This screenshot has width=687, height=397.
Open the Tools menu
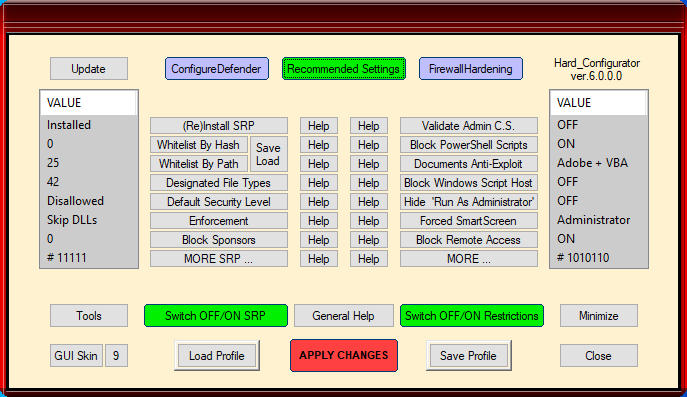(89, 315)
